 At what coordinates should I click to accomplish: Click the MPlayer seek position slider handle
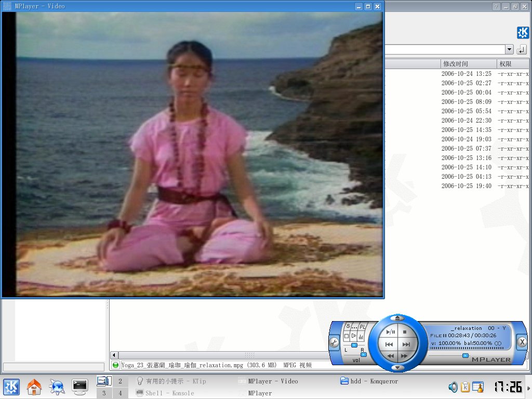point(465,355)
